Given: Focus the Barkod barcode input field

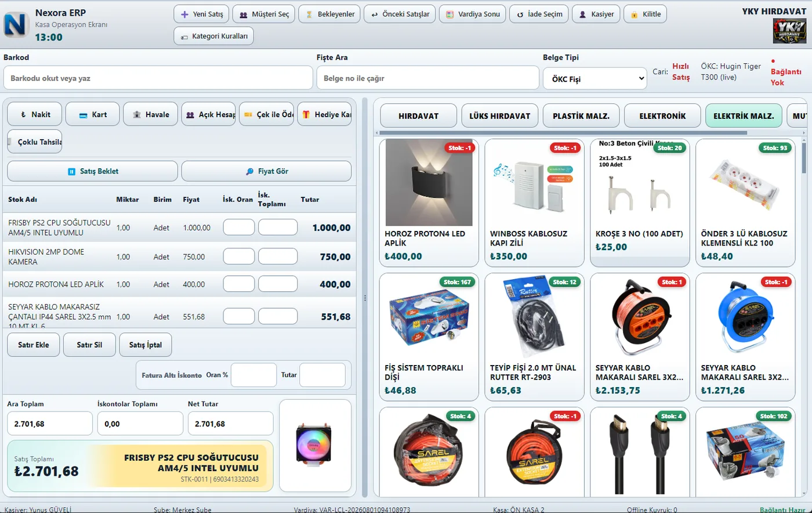Looking at the screenshot, I should click(158, 78).
